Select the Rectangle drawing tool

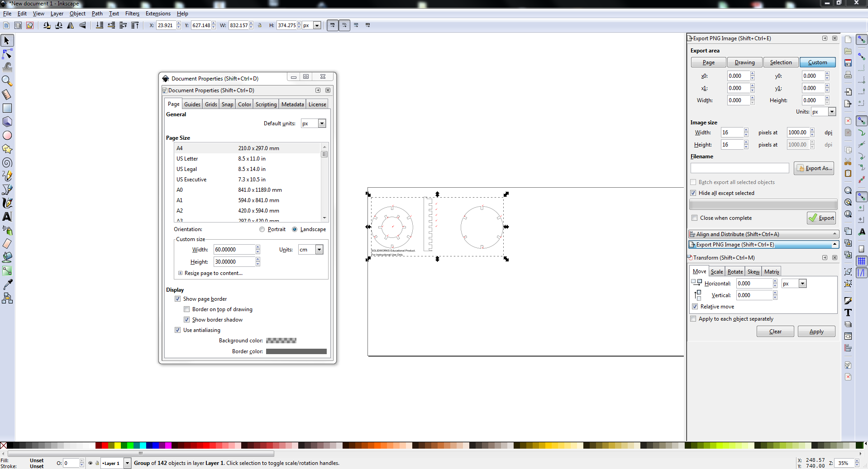7,108
